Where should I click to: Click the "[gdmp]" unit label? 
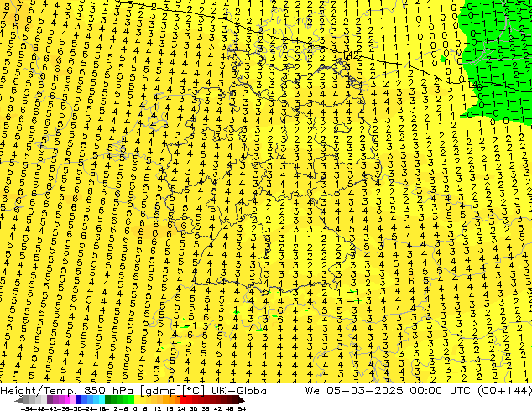(159, 390)
